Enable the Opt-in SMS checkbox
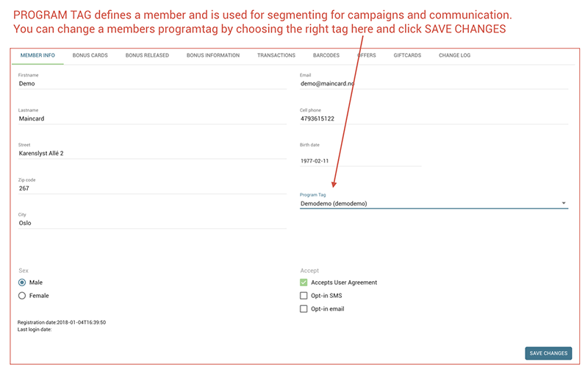The width and height of the screenshot is (588, 373). coord(304,296)
